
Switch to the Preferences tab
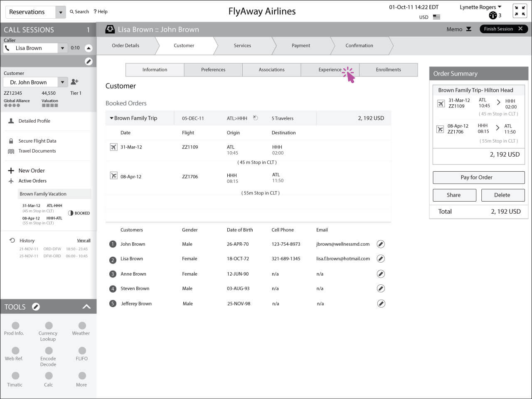[x=213, y=70]
